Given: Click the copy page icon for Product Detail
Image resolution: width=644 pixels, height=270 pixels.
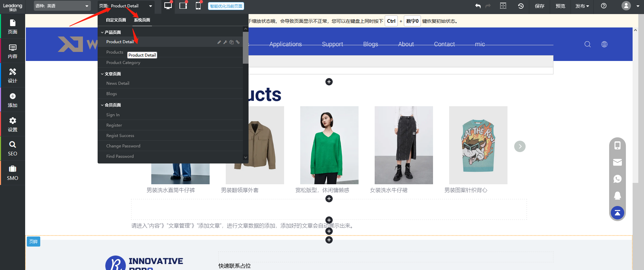Looking at the screenshot, I should 231,42.
